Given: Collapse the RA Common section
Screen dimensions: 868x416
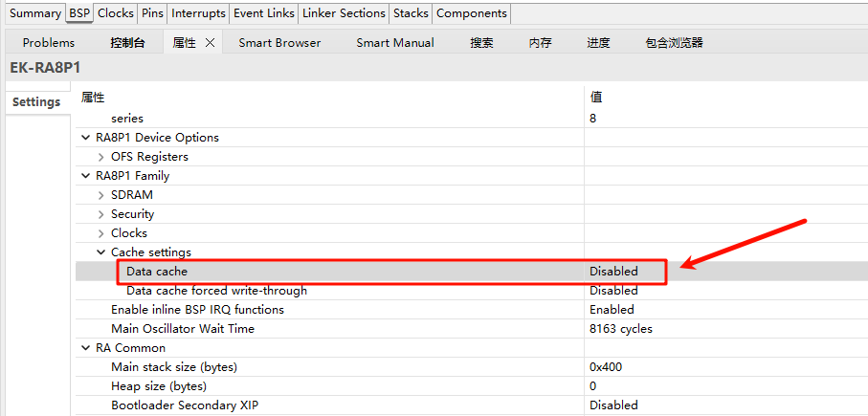Looking at the screenshot, I should coord(87,348).
